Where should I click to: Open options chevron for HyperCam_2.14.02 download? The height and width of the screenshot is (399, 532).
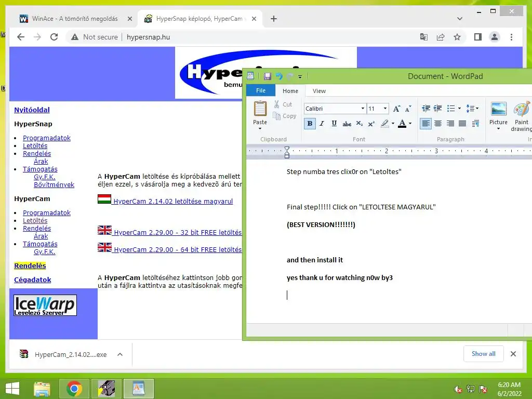pyautogui.click(x=120, y=354)
